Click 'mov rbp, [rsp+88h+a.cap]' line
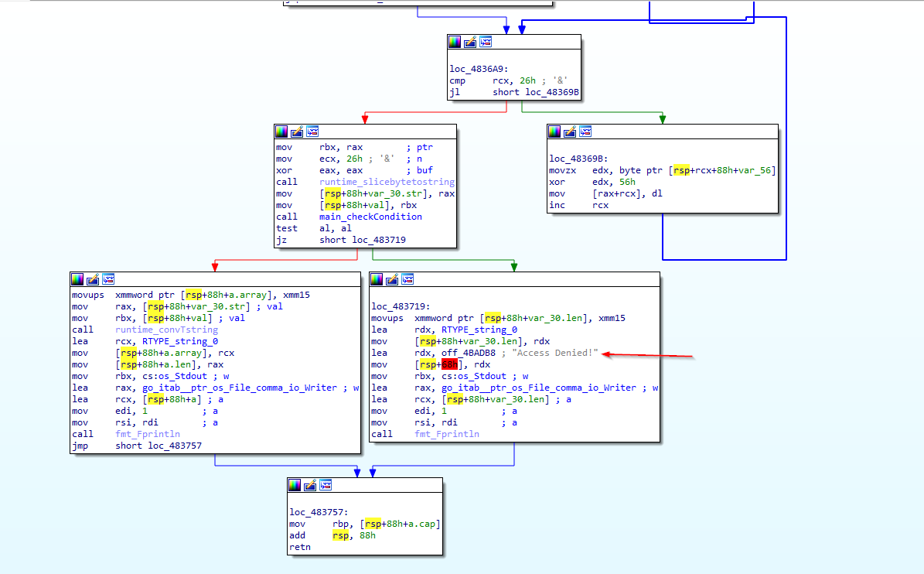 (x=365, y=524)
